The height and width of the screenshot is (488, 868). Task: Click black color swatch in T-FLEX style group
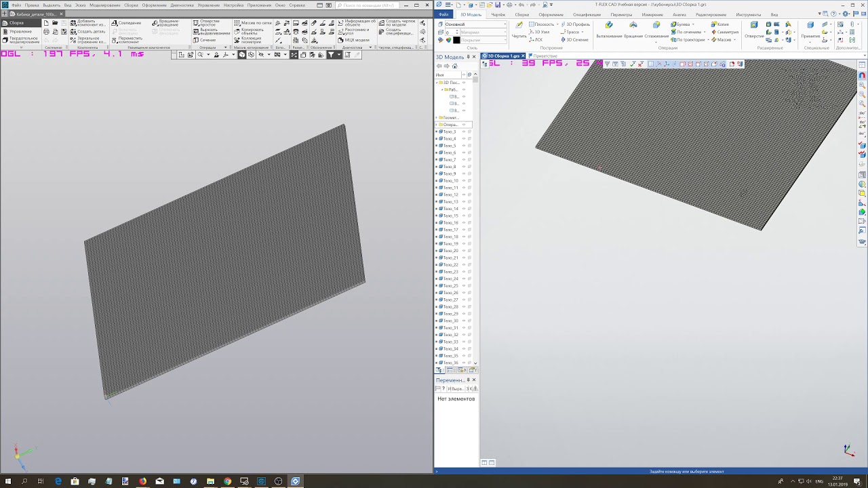456,40
